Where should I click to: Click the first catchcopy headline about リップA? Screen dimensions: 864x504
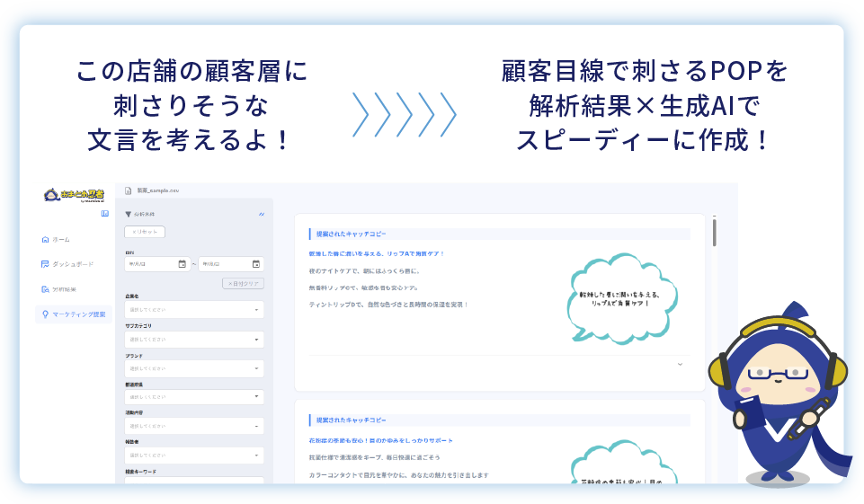coord(377,254)
